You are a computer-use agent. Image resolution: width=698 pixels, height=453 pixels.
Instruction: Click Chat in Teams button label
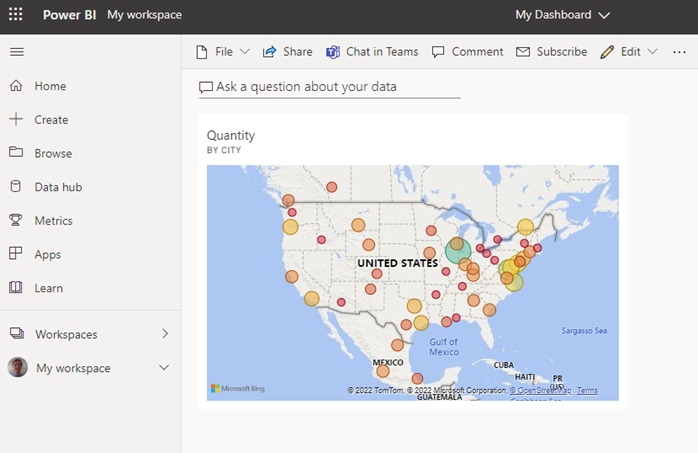382,52
